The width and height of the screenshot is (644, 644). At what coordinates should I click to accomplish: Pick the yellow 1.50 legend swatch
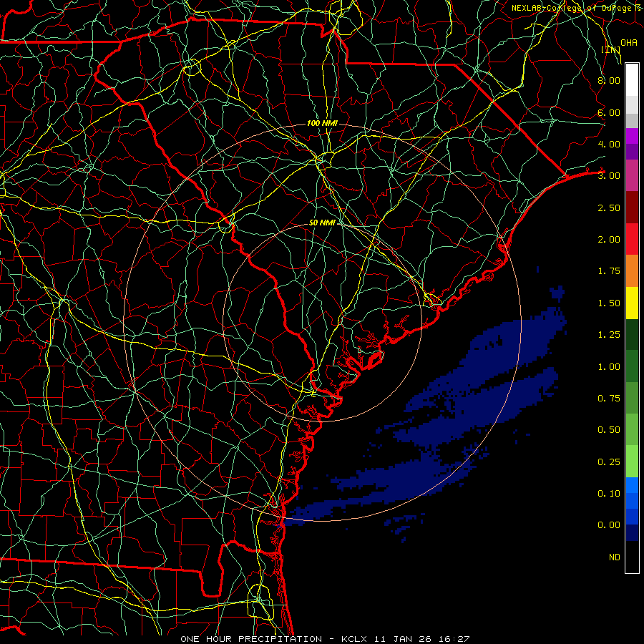(632, 303)
